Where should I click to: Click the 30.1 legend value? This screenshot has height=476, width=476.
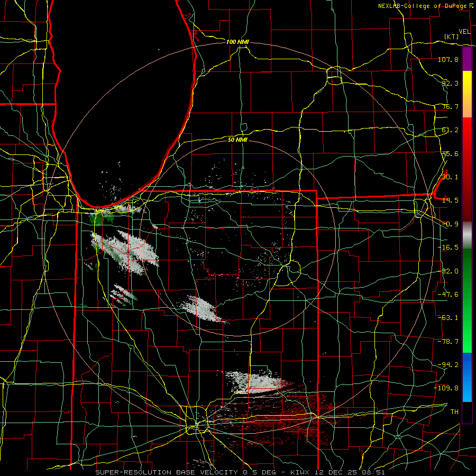click(x=450, y=177)
